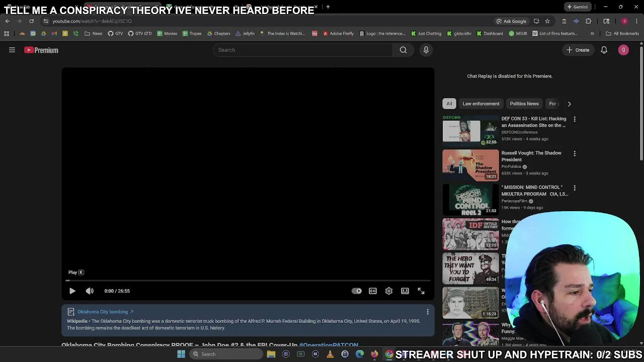Image resolution: width=644 pixels, height=362 pixels.
Task: Open the #OperationPATCON hashtag link
Action: point(329,345)
